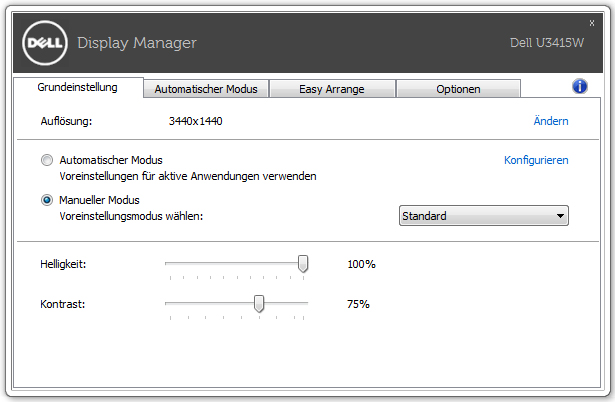This screenshot has height=402, width=615.
Task: Open the Standard preset mode dropdown
Action: (482, 216)
